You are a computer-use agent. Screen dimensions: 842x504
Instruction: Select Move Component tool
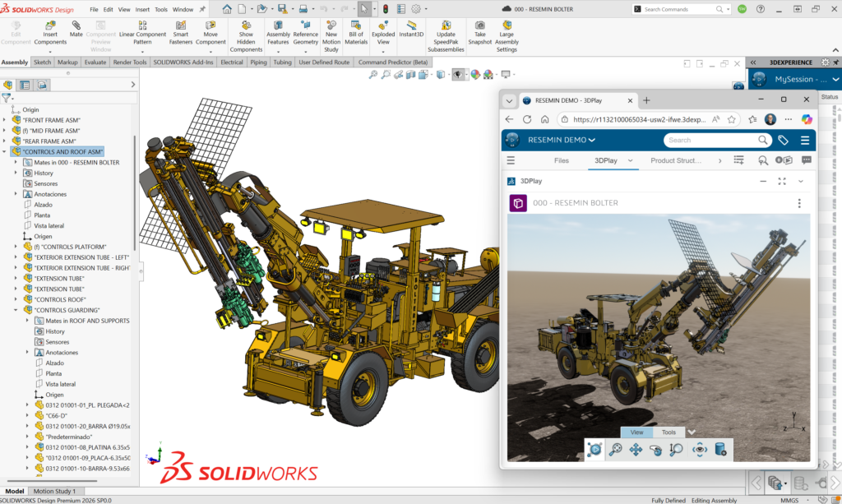(x=210, y=33)
